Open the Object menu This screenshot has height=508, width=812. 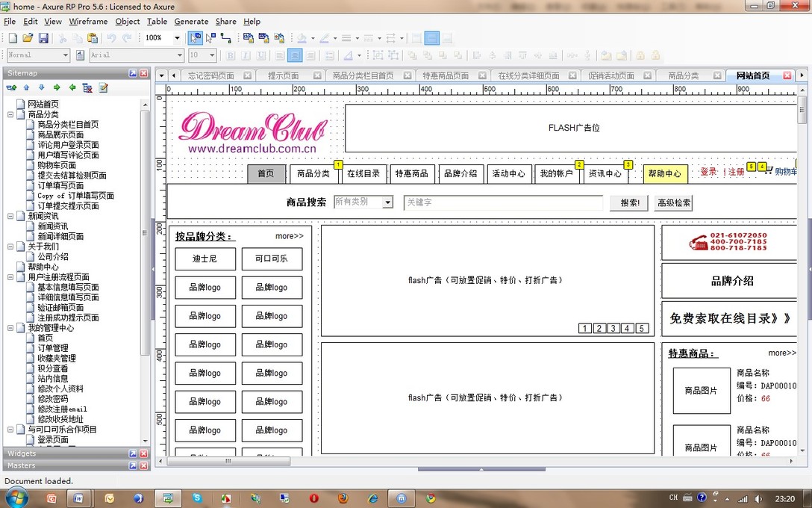point(128,21)
